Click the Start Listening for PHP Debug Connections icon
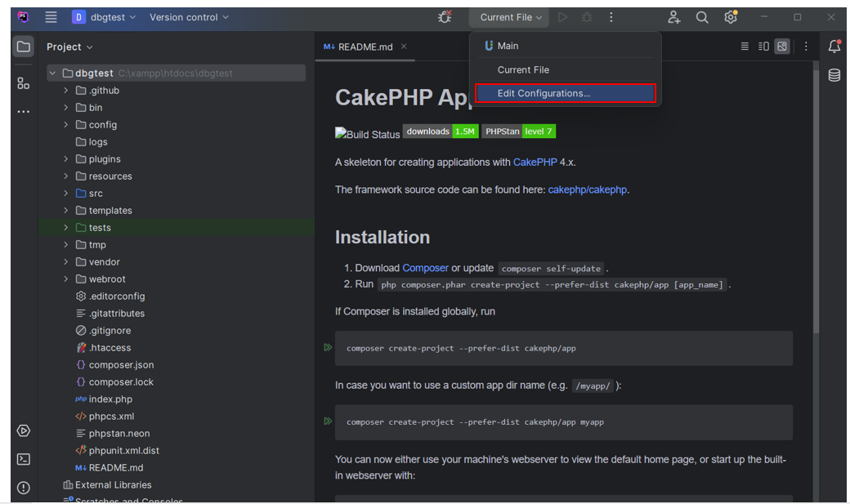The width and height of the screenshot is (850, 504). [445, 17]
